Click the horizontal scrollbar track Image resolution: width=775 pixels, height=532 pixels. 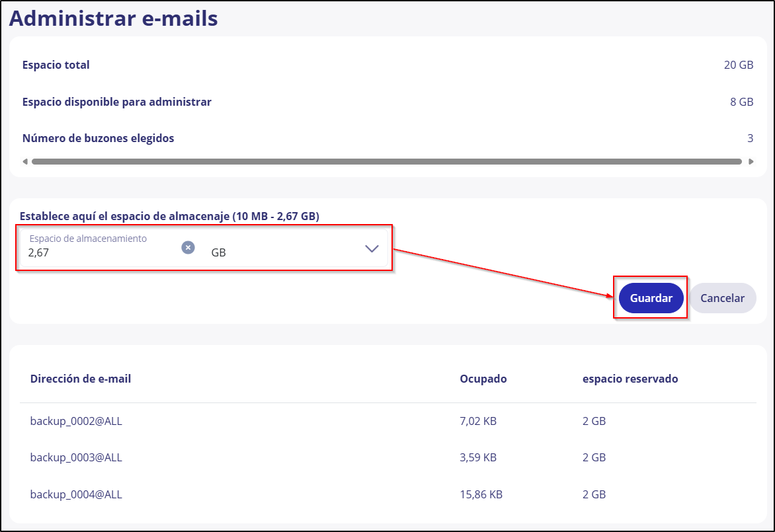coord(386,161)
